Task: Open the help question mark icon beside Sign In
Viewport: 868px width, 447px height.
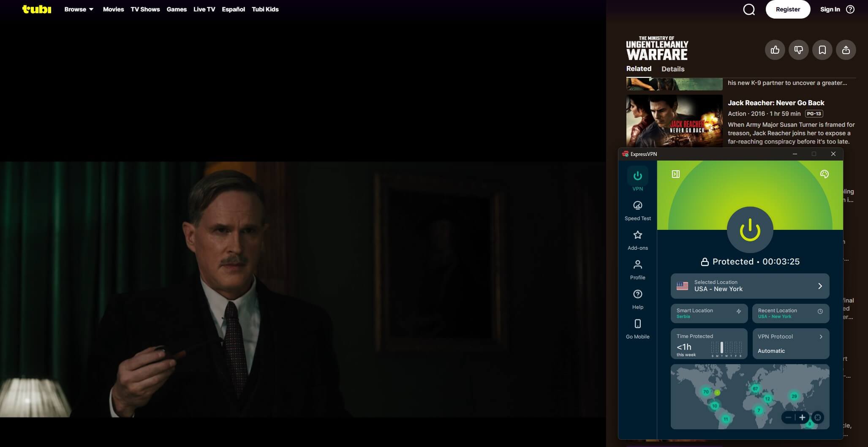Action: [850, 9]
